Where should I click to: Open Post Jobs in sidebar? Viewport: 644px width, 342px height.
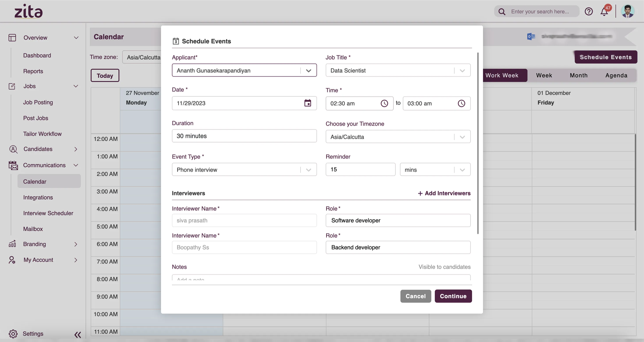click(x=36, y=118)
